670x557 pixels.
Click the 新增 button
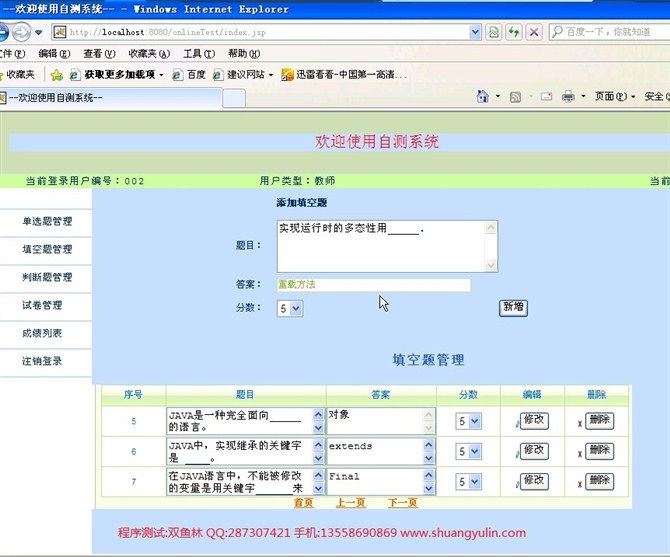click(513, 308)
